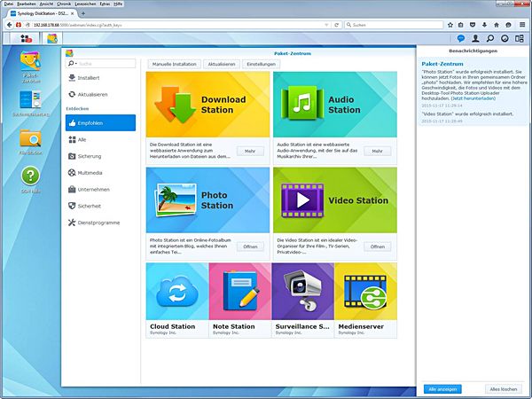
Task: Select the Unternehmen category
Action: pyautogui.click(x=100, y=190)
